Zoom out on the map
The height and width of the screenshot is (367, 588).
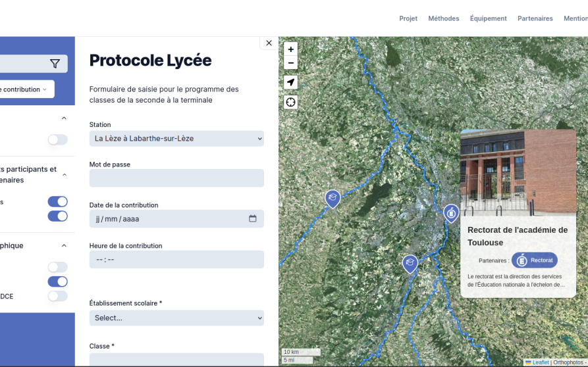click(290, 62)
